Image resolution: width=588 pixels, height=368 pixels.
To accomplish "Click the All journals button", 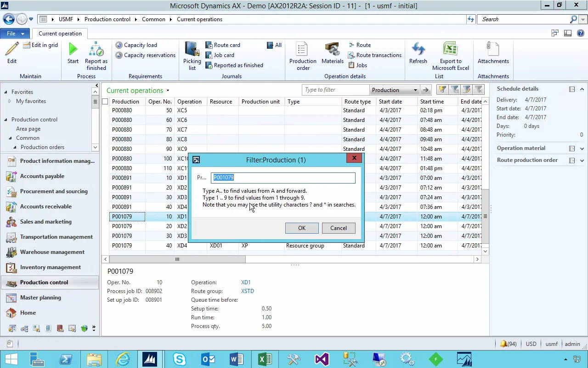I will pyautogui.click(x=274, y=45).
